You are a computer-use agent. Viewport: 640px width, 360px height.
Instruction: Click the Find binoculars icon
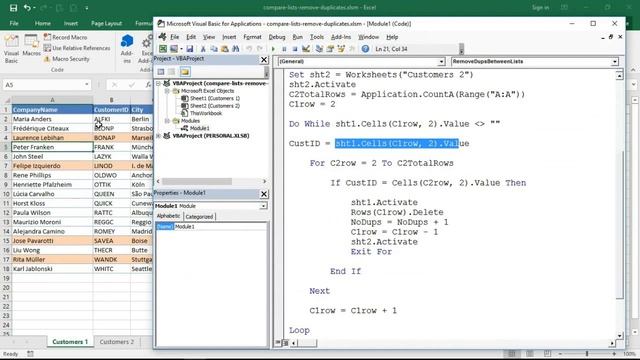click(236, 49)
